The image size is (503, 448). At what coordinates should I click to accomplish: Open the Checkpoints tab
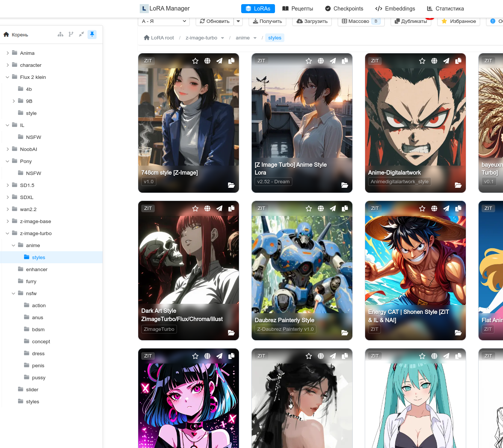344,9
